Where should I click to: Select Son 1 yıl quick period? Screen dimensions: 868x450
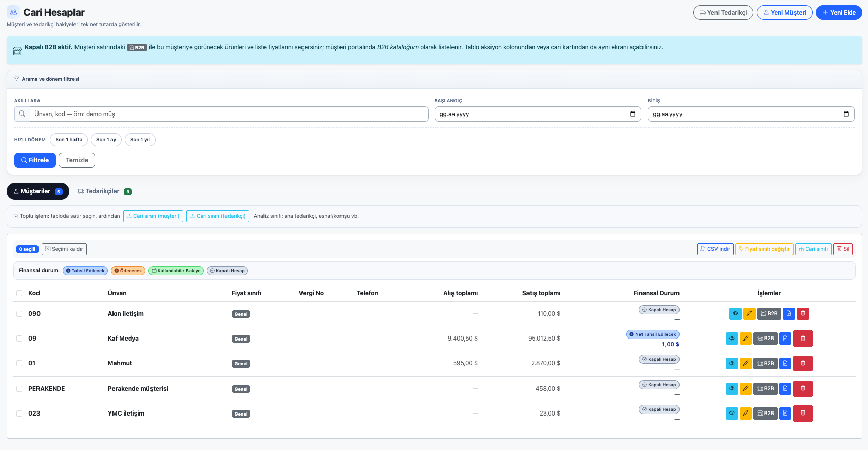click(x=140, y=140)
